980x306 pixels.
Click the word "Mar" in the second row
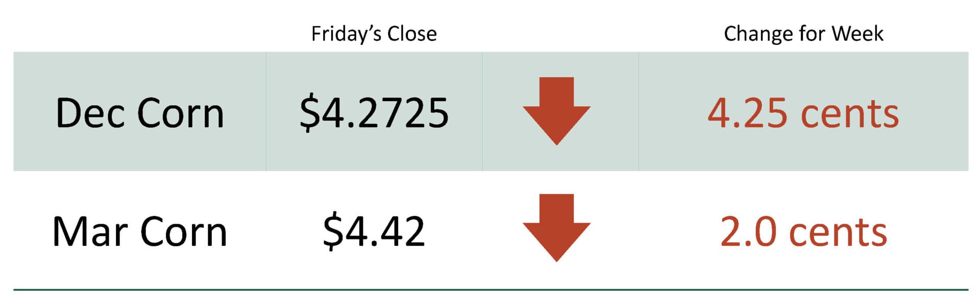coord(90,232)
